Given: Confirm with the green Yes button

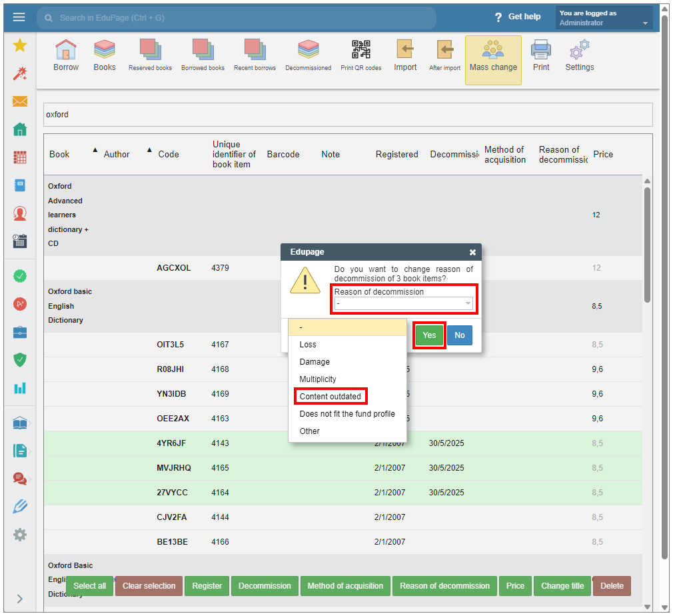Looking at the screenshot, I should click(x=429, y=335).
